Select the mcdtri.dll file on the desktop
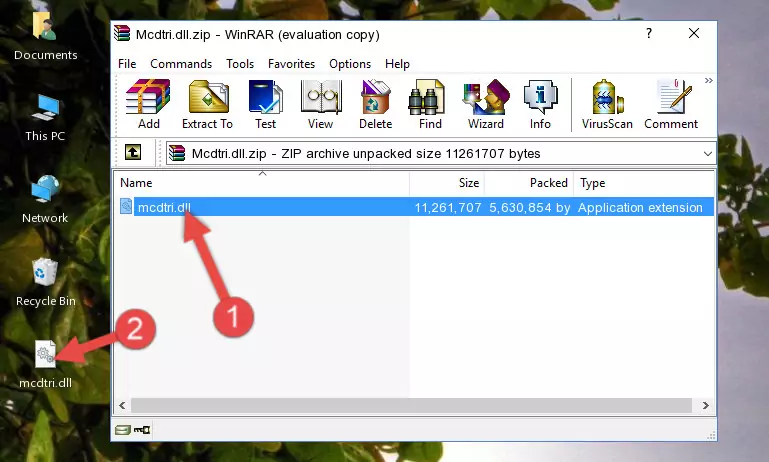The height and width of the screenshot is (462, 769). [x=46, y=364]
